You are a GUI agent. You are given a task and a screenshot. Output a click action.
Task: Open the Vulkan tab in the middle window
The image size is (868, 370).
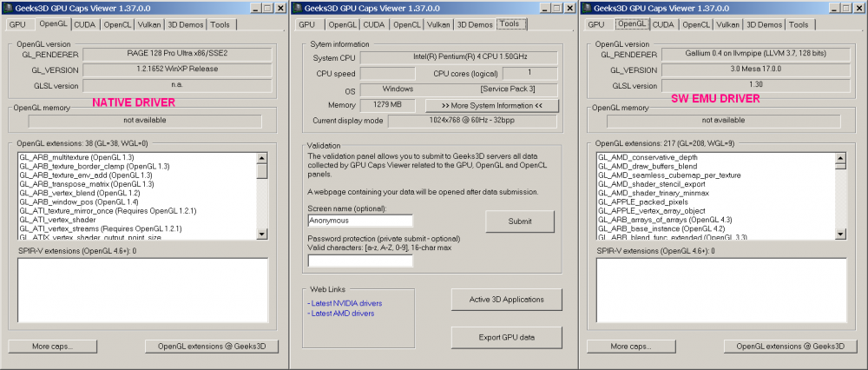437,24
